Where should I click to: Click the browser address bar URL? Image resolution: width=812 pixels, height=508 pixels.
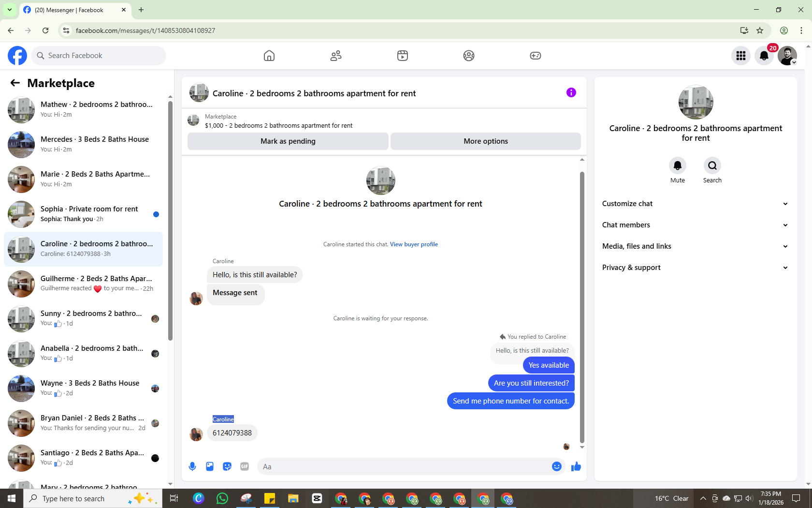point(145,30)
